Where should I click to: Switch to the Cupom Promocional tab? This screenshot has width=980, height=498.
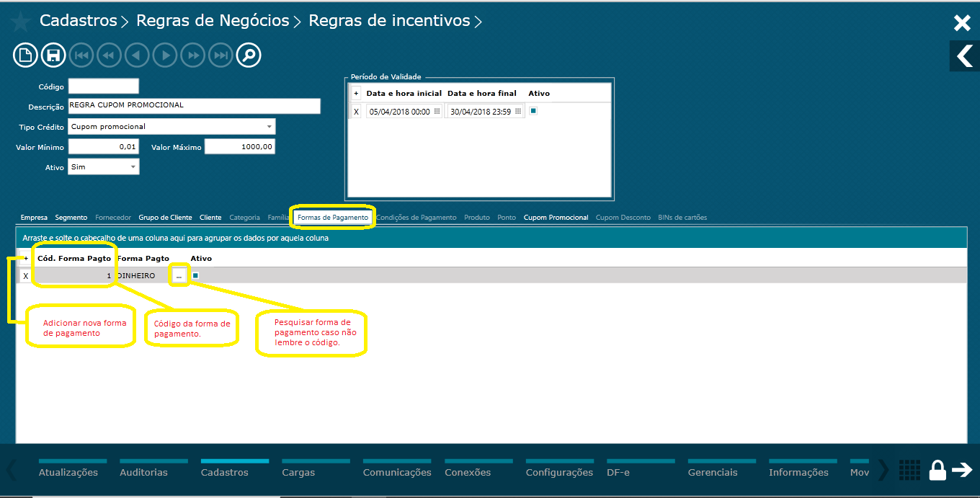click(556, 216)
